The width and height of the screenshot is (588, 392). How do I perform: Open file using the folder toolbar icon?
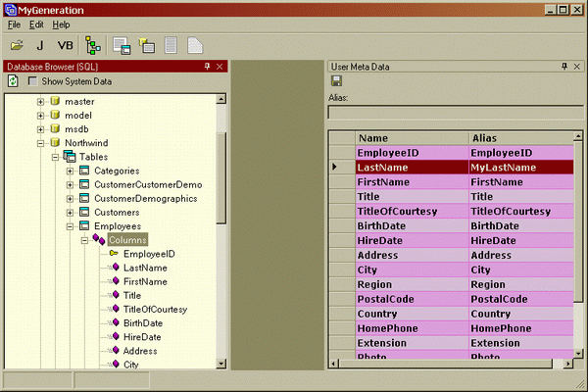17,46
